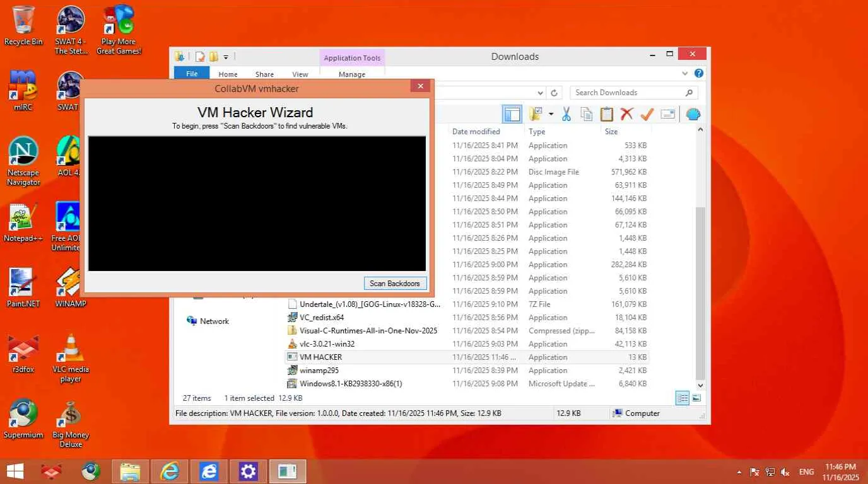Screen dimensions: 868x484
Task: Delete the selection with the red X icon
Action: coord(626,114)
